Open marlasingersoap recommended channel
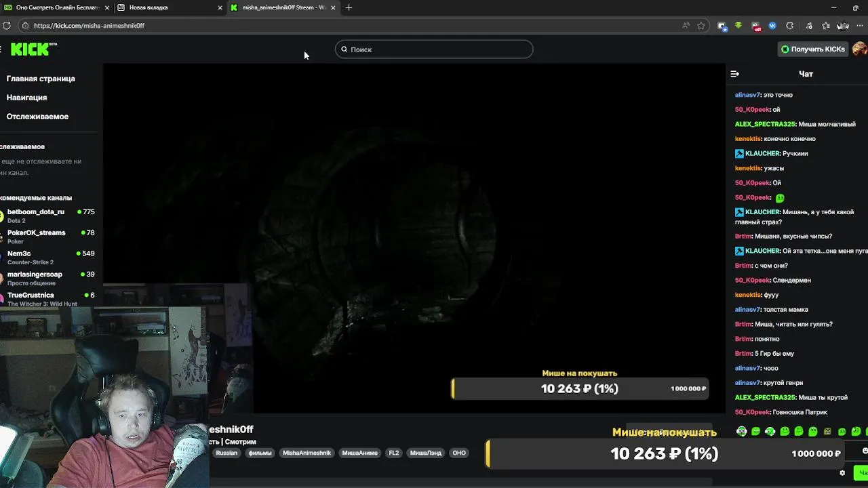Viewport: 868px width, 488px height. tap(47, 278)
